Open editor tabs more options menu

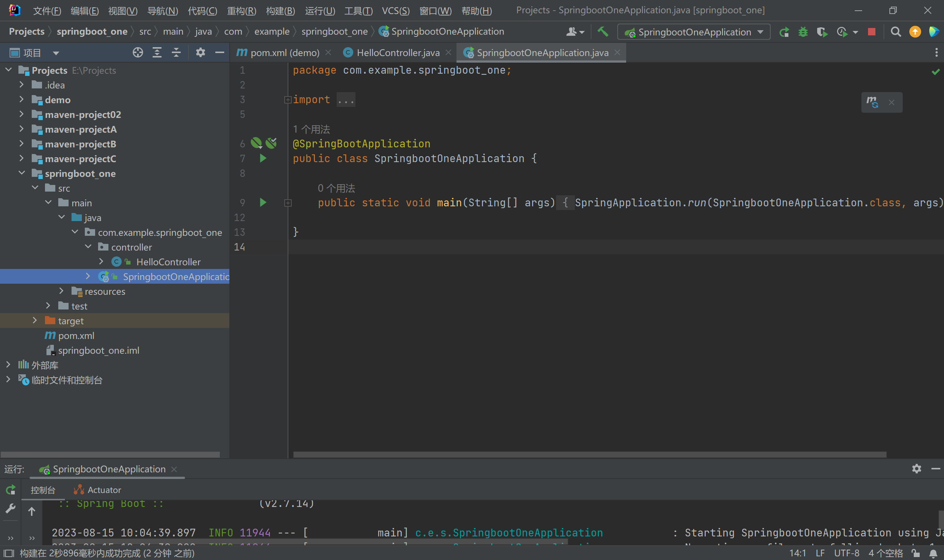point(937,52)
